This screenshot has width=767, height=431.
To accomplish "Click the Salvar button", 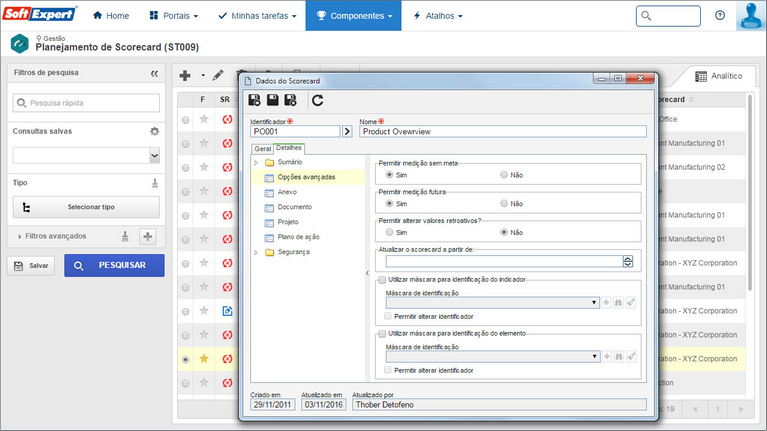I will coord(31,266).
